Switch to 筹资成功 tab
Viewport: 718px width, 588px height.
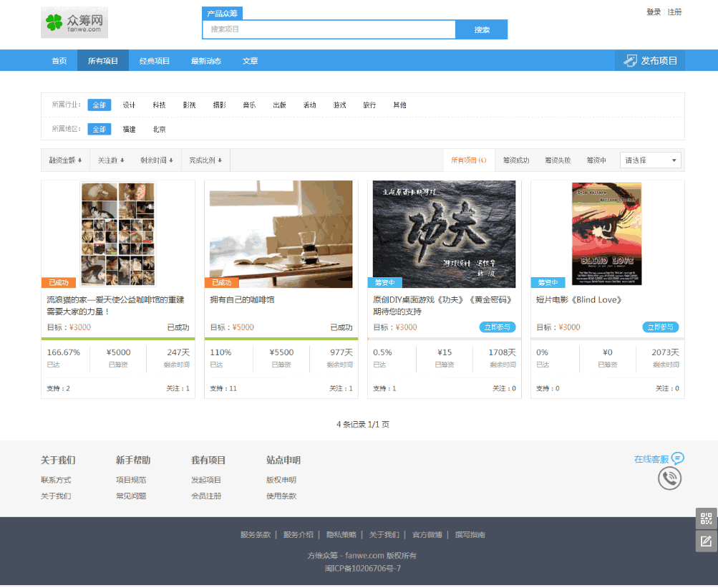(515, 160)
